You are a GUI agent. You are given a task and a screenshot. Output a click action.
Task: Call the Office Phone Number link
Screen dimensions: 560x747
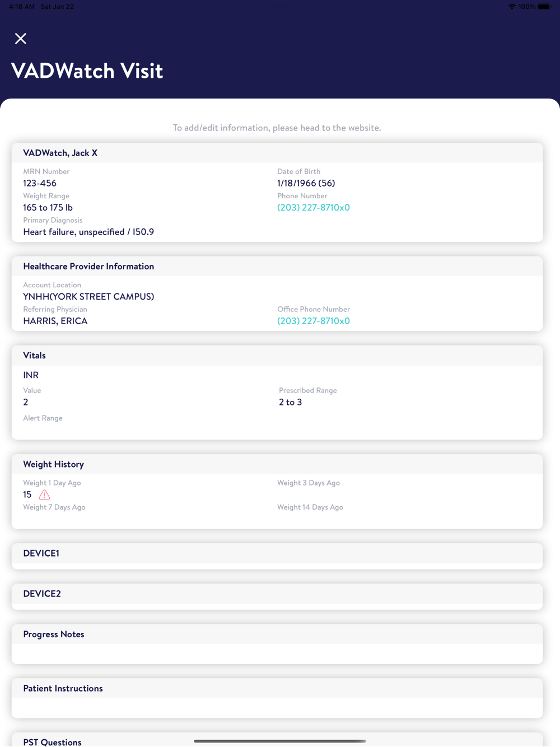tap(314, 321)
